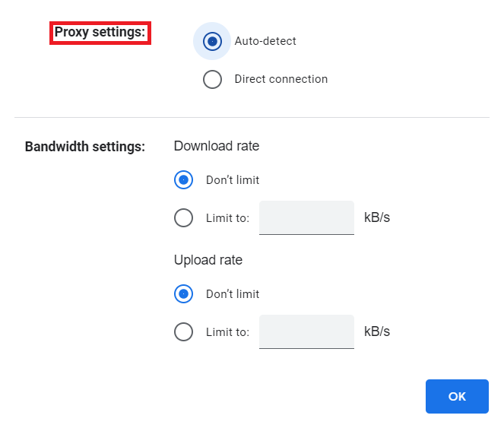
Task: Click the "Proxy settings:" label
Action: [100, 33]
